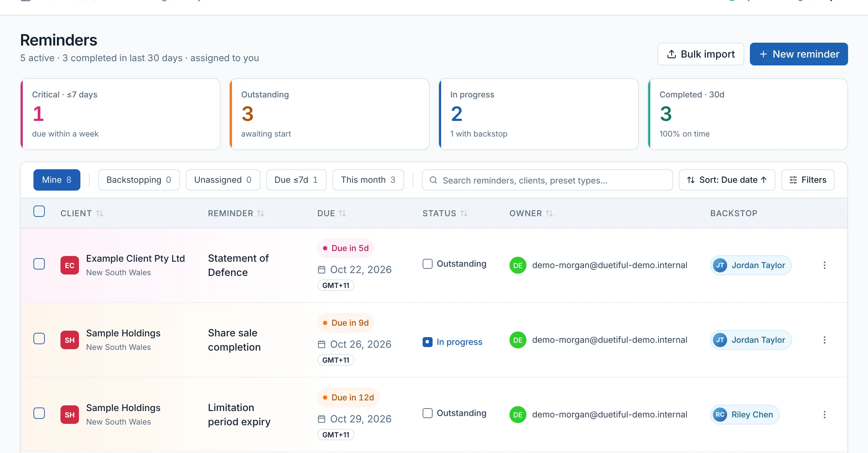Select the Mine 8 tab
The width and height of the screenshot is (868, 453).
[x=57, y=180]
